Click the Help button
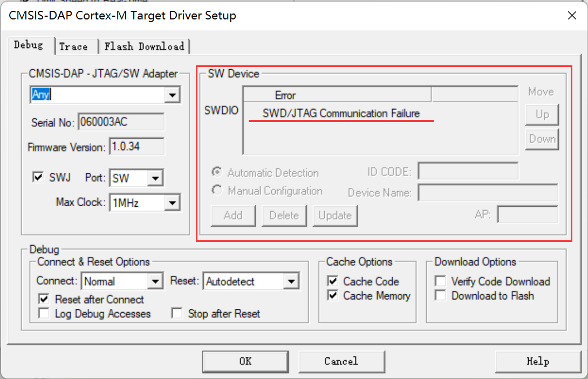588x379 pixels. 538,361
